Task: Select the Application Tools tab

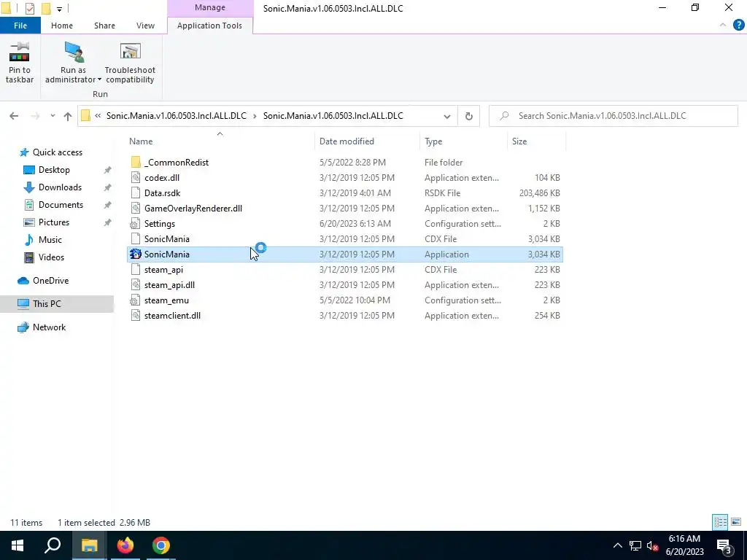Action: [x=209, y=26]
